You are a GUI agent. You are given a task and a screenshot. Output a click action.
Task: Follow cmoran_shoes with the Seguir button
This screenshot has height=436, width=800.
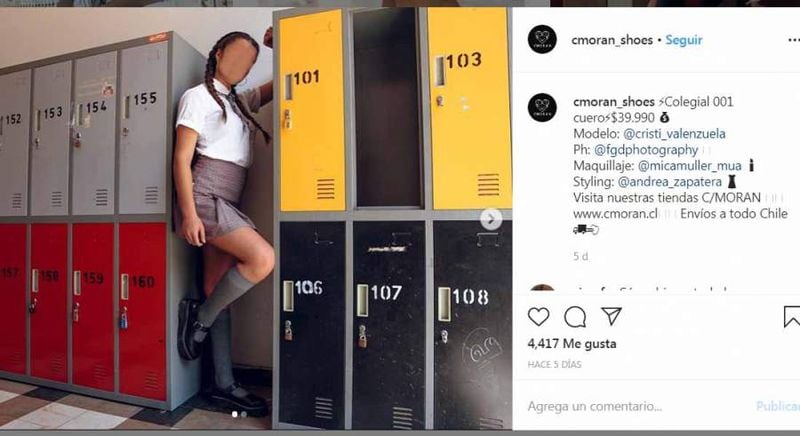pyautogui.click(x=684, y=40)
